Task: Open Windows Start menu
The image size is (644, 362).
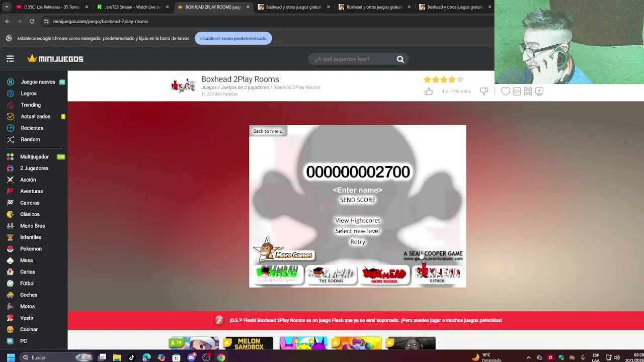Action: point(10,357)
